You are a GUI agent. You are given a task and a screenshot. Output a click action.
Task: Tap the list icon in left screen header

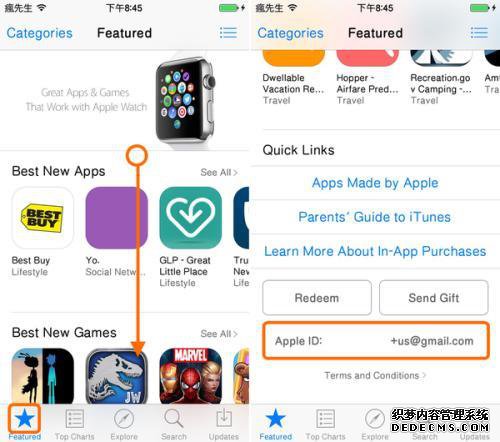point(228,33)
